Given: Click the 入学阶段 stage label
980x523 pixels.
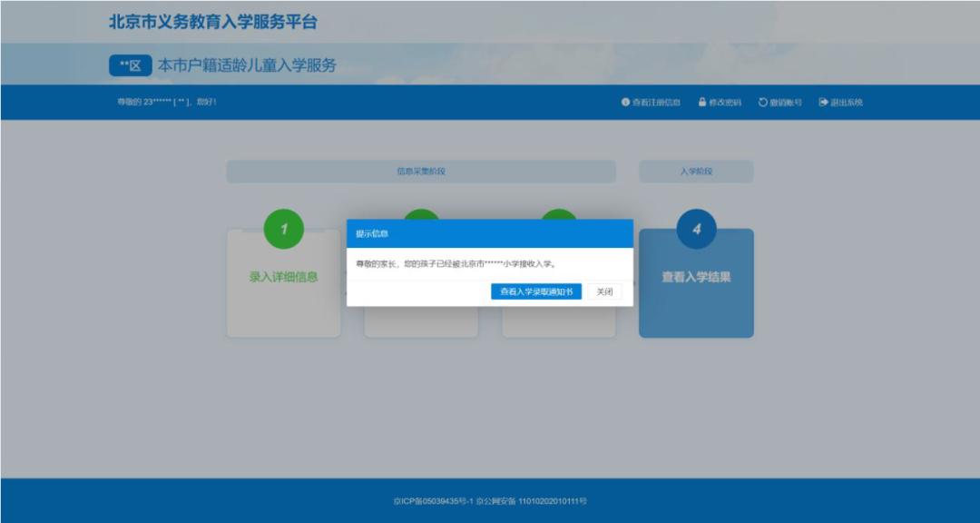Looking at the screenshot, I should click(x=697, y=170).
